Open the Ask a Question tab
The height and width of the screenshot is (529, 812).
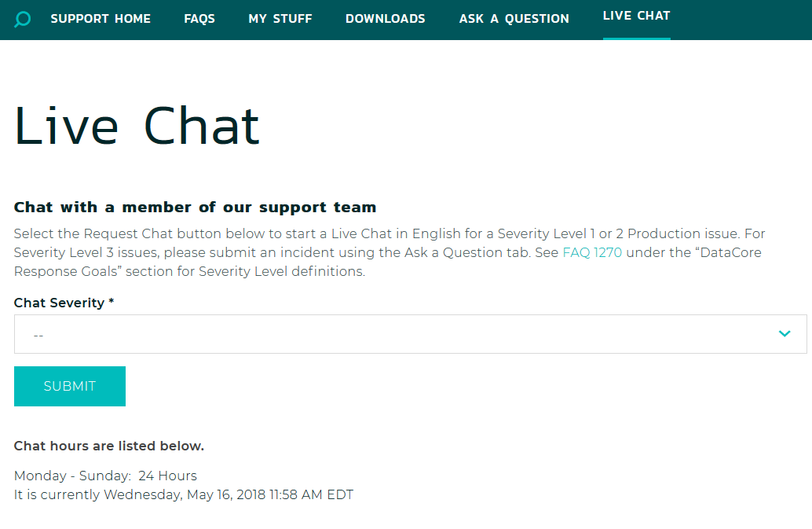[514, 19]
